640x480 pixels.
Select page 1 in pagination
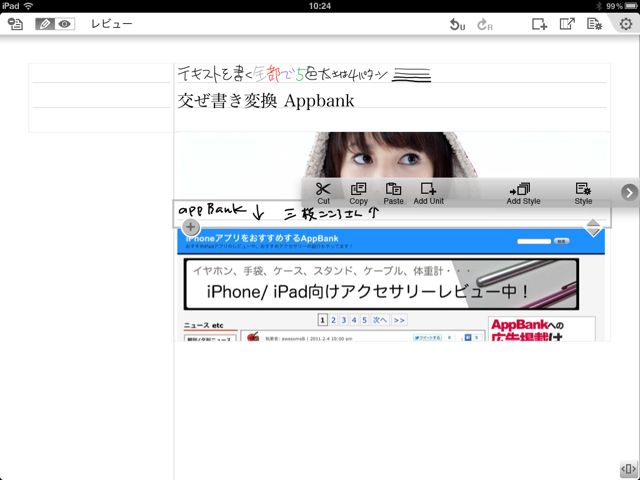pos(322,320)
